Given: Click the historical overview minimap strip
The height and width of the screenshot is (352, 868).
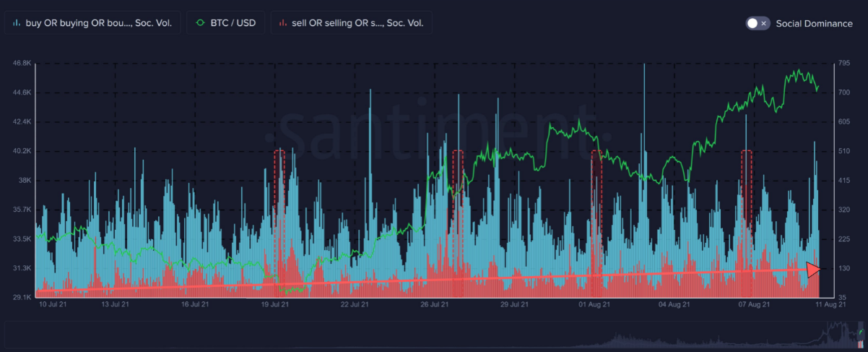Looking at the screenshot, I should 434,335.
